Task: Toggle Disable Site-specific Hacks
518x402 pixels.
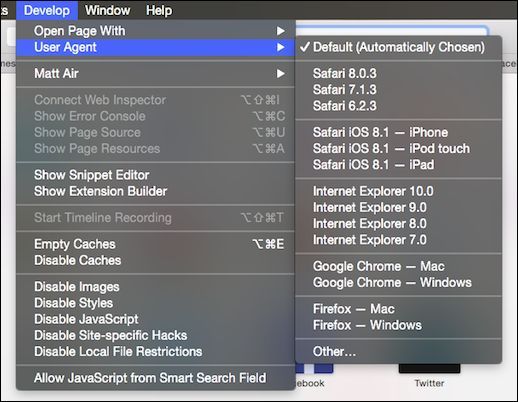Action: [x=155, y=335]
